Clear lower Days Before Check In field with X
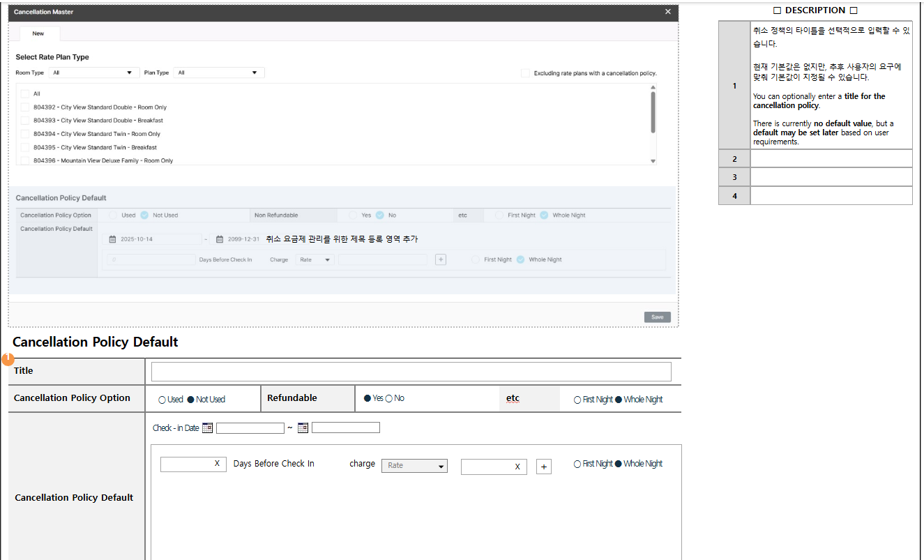 point(217,464)
